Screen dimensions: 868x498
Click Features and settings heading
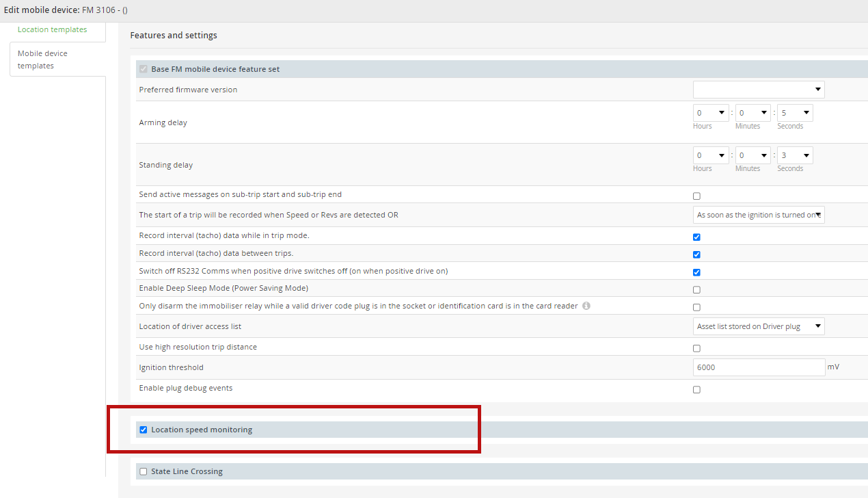coord(174,35)
